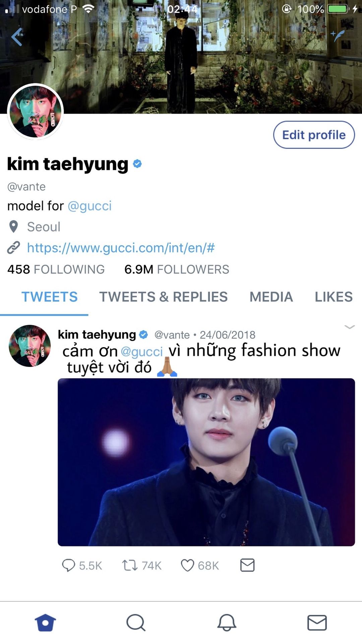
Task: Retweet the post with 74K retweets
Action: click(x=129, y=565)
